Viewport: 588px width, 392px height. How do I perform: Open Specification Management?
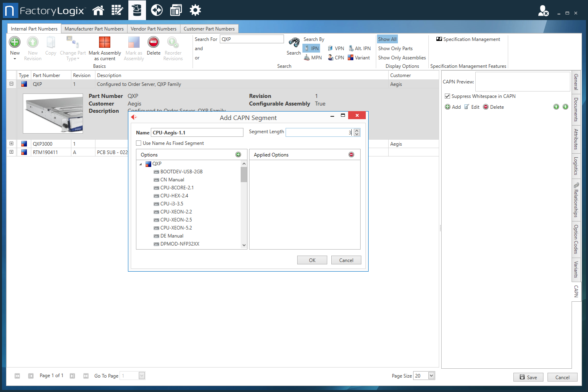click(468, 39)
